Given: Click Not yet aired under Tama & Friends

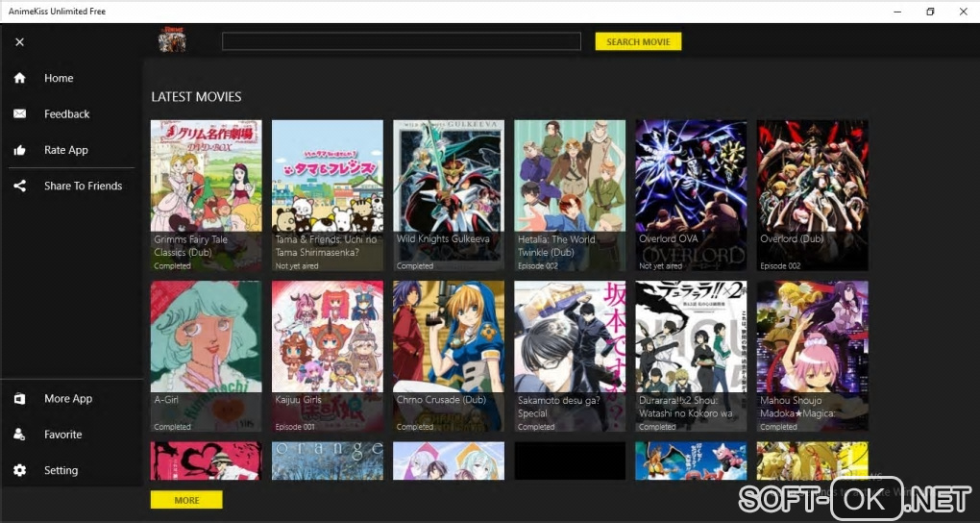Looking at the screenshot, I should 296,266.
